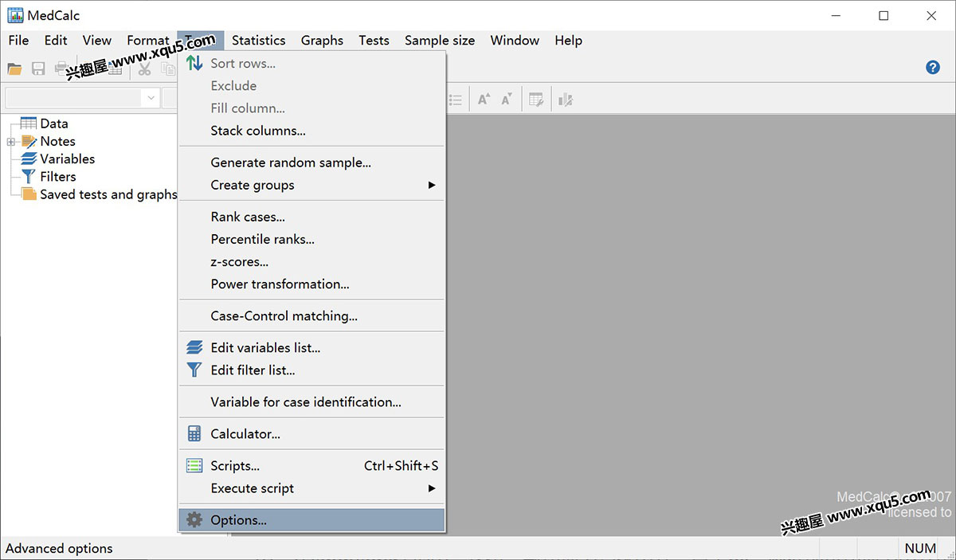Open the Tests menu
Screen dimensions: 956x560
tap(374, 41)
